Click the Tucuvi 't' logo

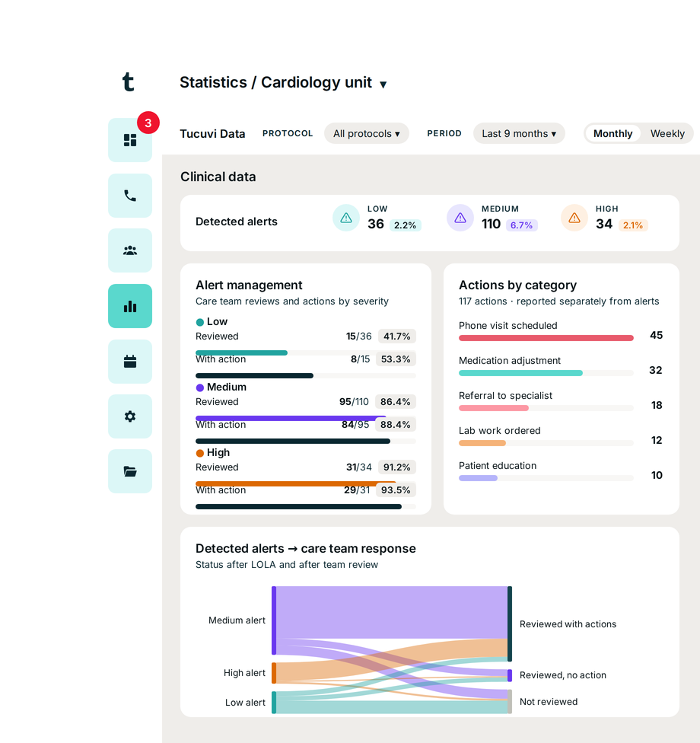[x=129, y=82]
